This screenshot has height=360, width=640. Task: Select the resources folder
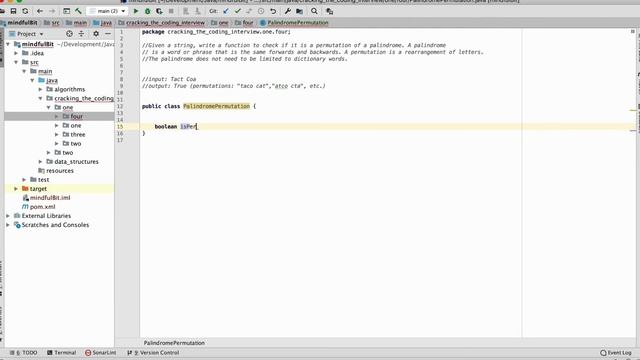[x=60, y=171]
